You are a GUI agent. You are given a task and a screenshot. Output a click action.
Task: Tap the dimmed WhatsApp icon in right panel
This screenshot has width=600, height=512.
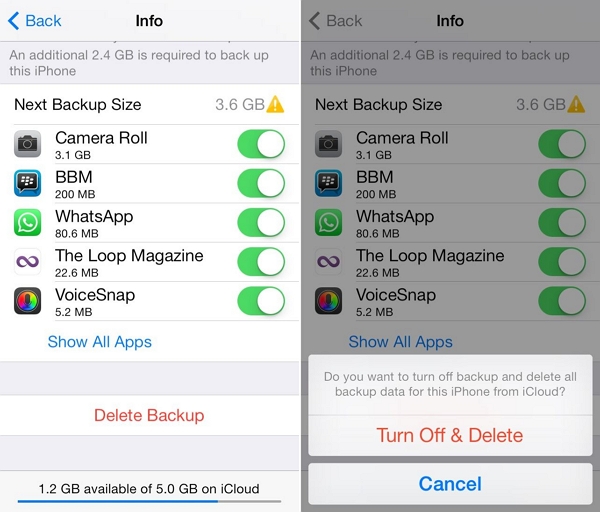[x=328, y=222]
